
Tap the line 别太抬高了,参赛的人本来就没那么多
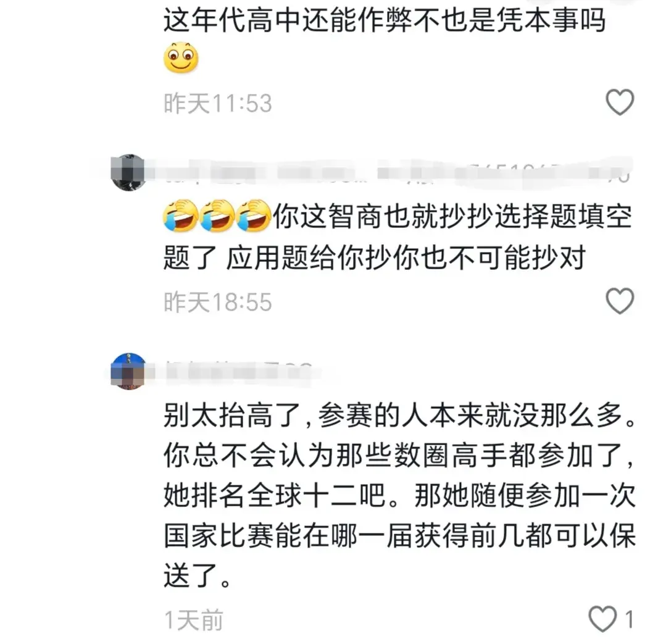point(400,415)
